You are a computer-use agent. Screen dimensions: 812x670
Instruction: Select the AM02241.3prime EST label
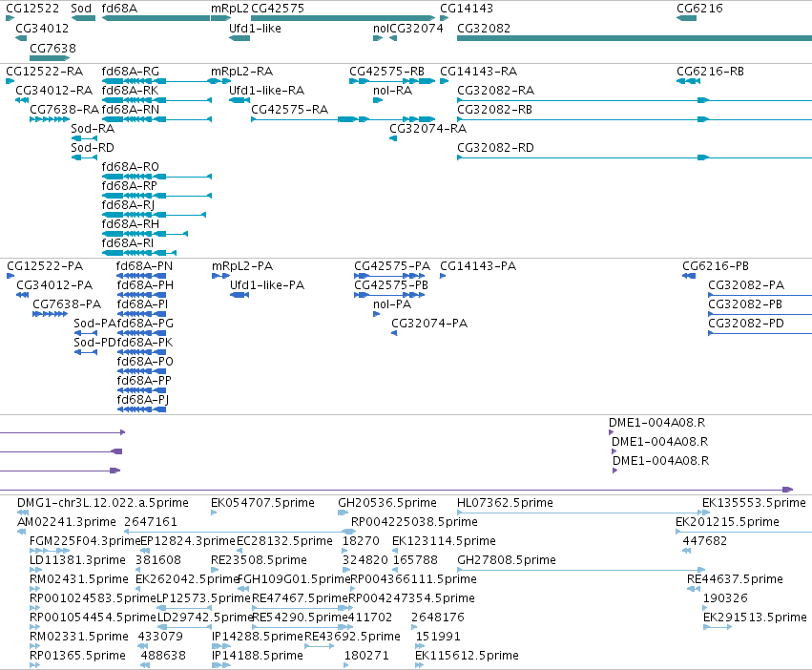coord(67,522)
